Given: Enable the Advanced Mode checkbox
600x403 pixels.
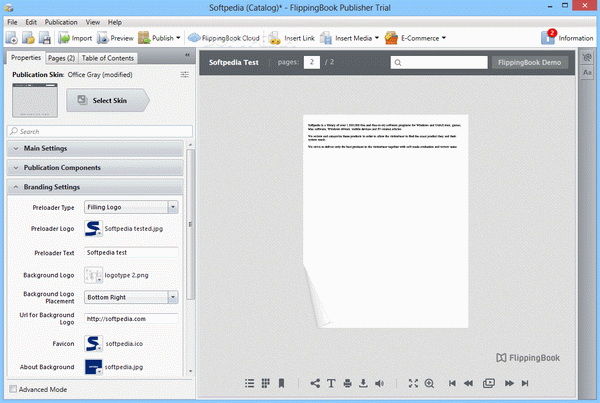Looking at the screenshot, I should point(13,389).
